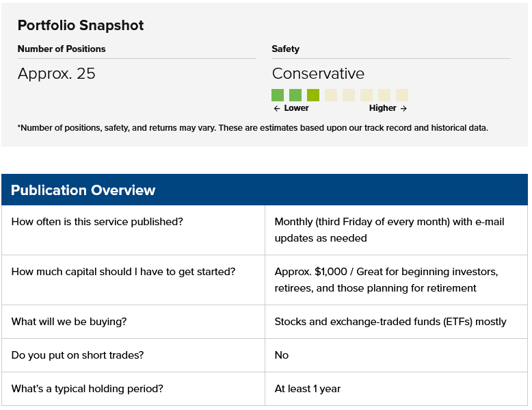The height and width of the screenshot is (410, 532).
Task: Click the Conservative safety rating text
Action: [318, 73]
